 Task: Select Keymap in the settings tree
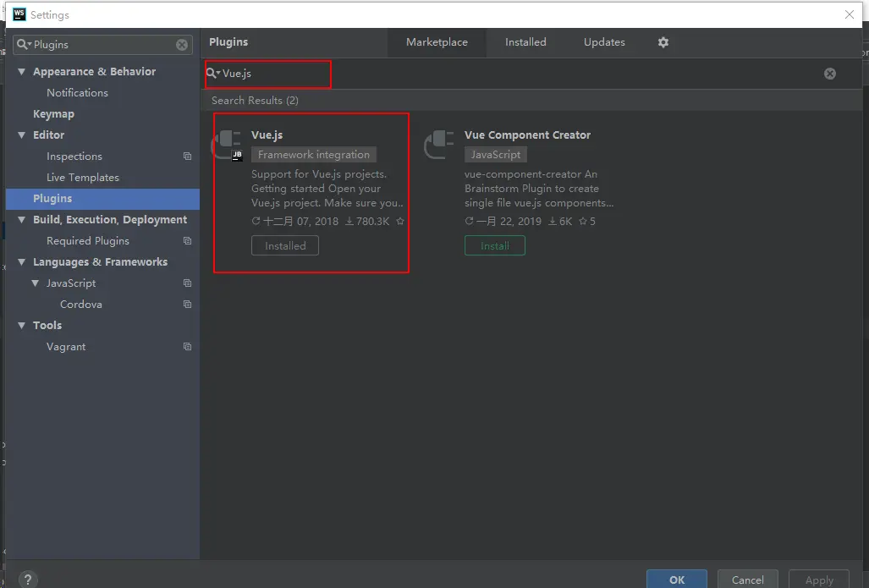pyautogui.click(x=53, y=113)
